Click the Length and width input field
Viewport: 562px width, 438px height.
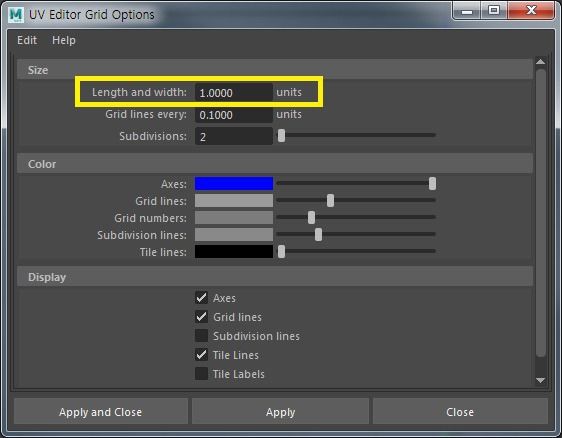coord(234,92)
